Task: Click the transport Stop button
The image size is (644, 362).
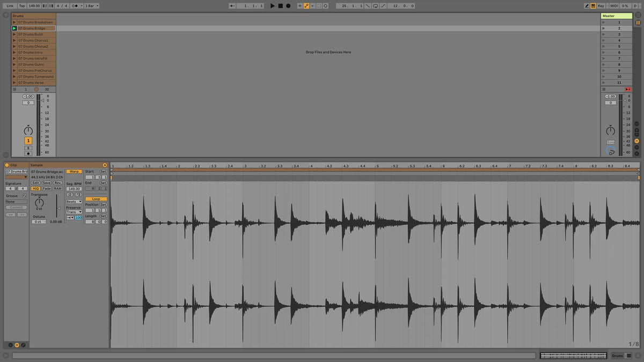Action: pos(280,6)
